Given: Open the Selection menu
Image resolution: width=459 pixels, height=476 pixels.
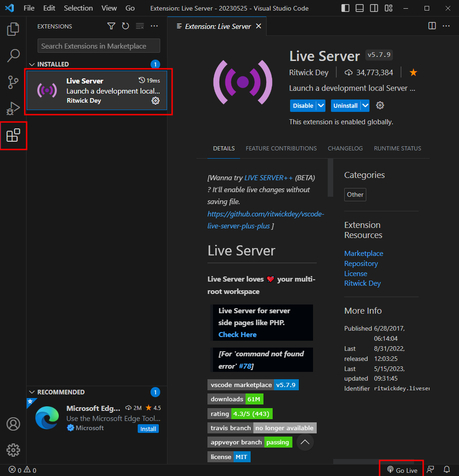Looking at the screenshot, I should [78, 8].
